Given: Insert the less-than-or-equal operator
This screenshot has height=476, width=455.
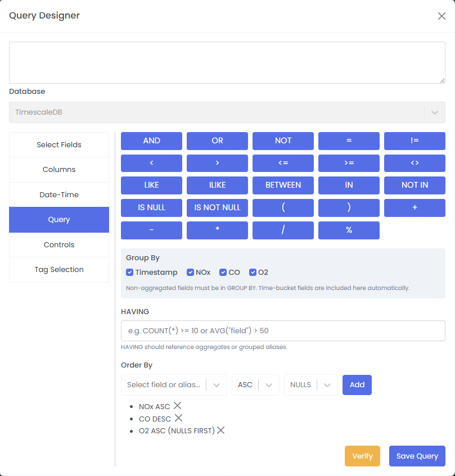Looking at the screenshot, I should (x=283, y=163).
